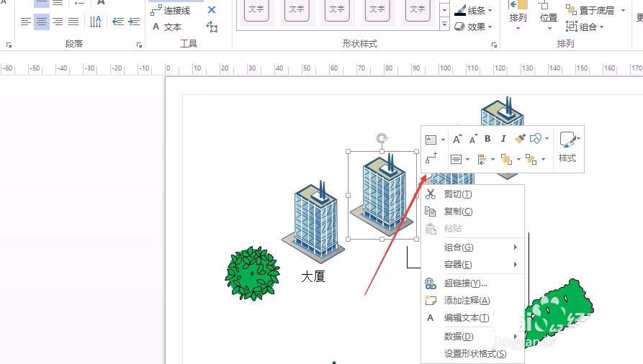This screenshot has width=643, height=364.
Task: Toggle center paragraph alignment
Action: [42, 22]
